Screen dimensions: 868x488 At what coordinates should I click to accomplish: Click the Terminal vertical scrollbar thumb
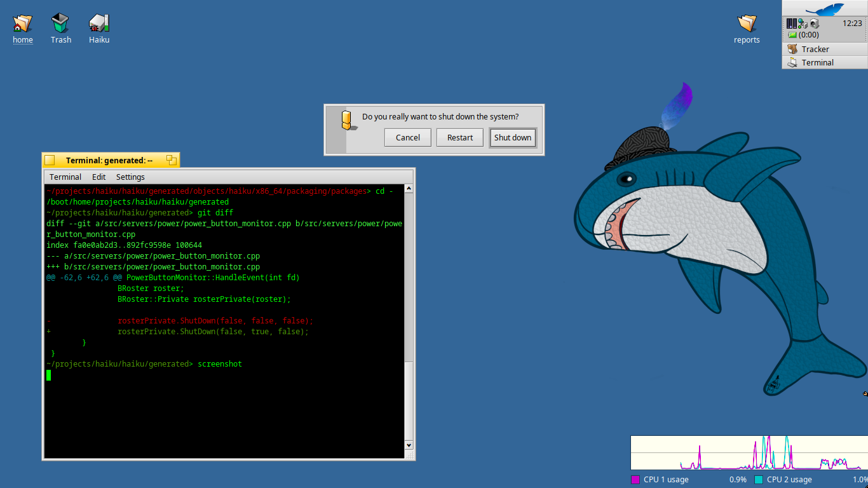409,400
